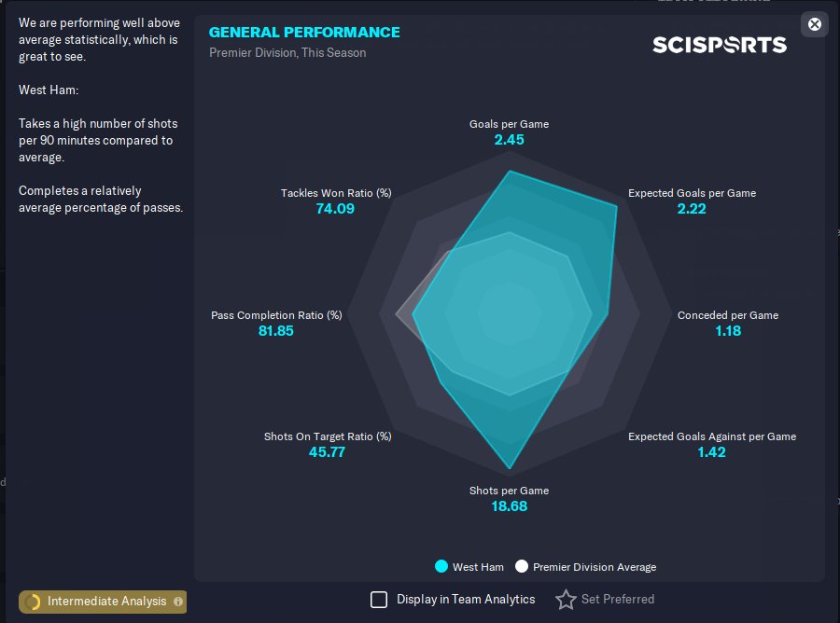Click the Conceded per Game value 1.18
This screenshot has height=623, width=840.
tap(728, 330)
